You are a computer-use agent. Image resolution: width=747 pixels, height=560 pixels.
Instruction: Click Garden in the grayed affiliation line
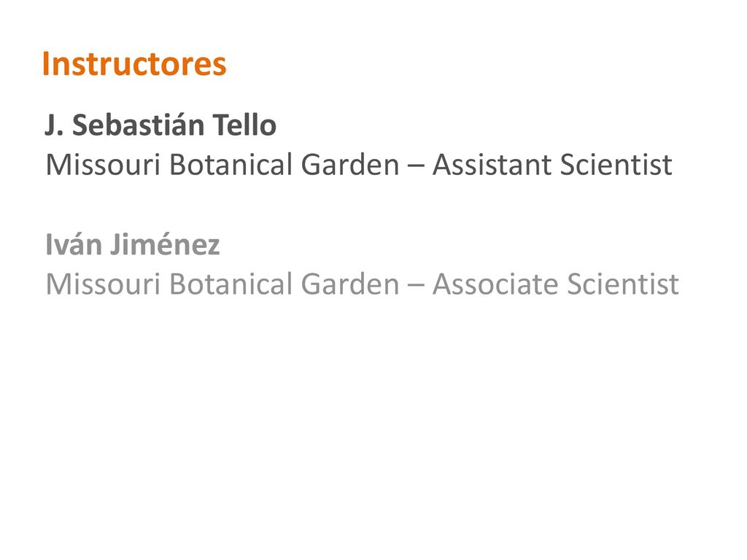350,284
